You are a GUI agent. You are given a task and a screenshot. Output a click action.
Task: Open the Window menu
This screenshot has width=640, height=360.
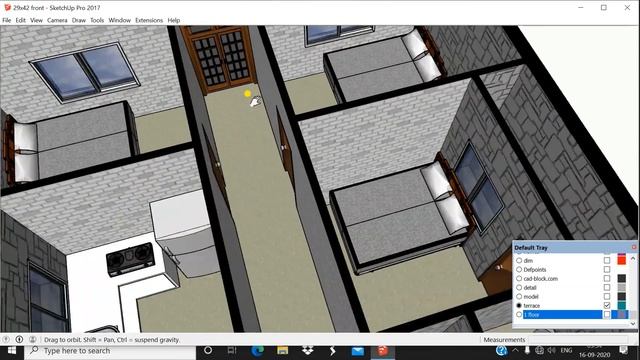pyautogui.click(x=120, y=20)
